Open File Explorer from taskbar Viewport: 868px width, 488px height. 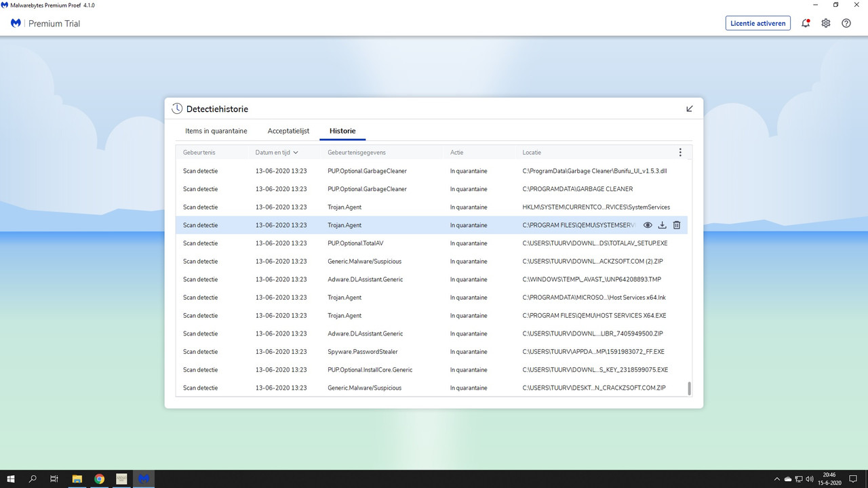(x=77, y=479)
